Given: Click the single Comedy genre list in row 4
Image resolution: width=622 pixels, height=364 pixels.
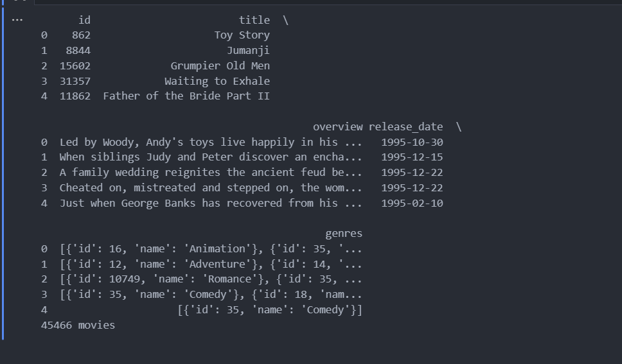Looking at the screenshot, I should [x=270, y=310].
